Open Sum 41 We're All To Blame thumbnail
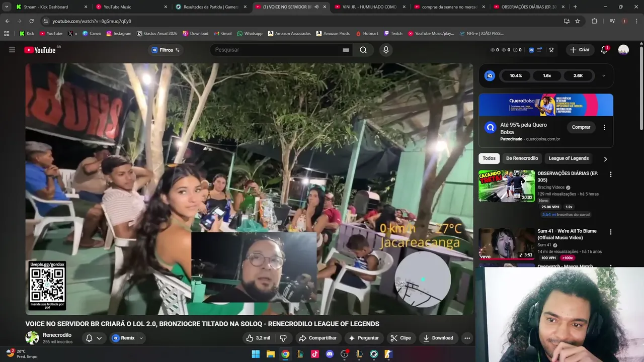644x362 pixels. [507, 244]
